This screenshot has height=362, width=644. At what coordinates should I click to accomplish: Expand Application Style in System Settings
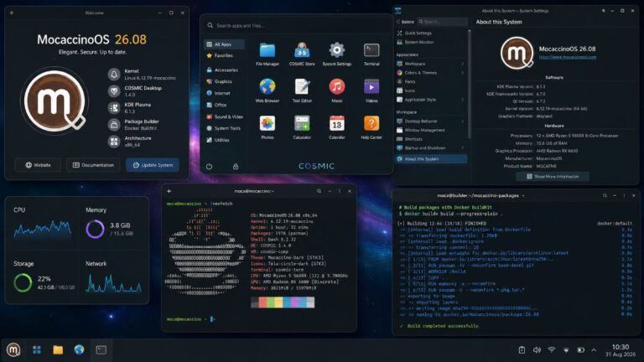tap(462, 100)
